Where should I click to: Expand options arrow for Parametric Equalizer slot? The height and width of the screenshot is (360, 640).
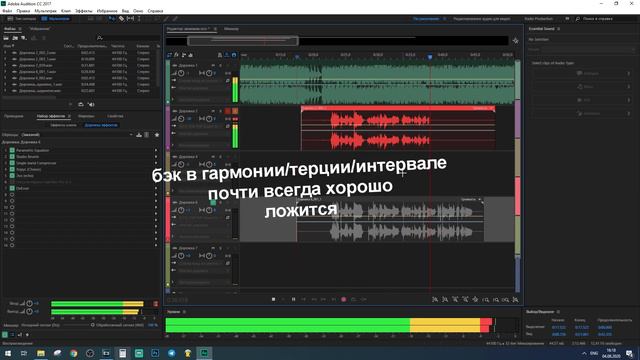coord(156,150)
